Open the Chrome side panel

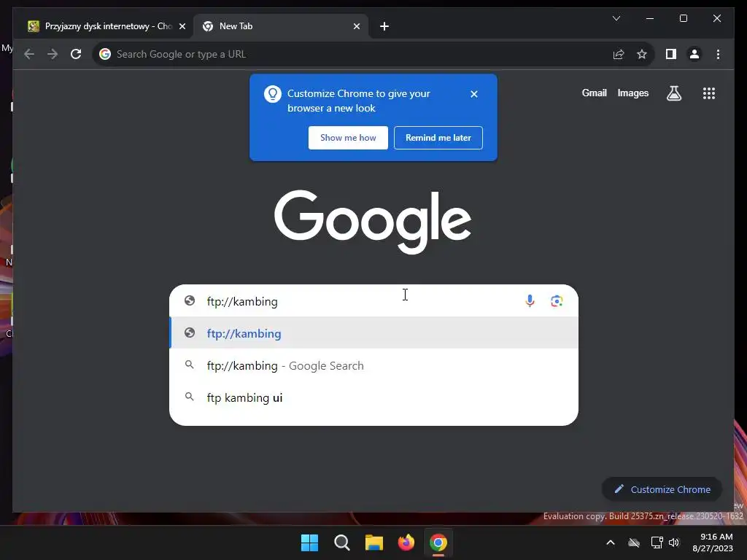point(671,54)
